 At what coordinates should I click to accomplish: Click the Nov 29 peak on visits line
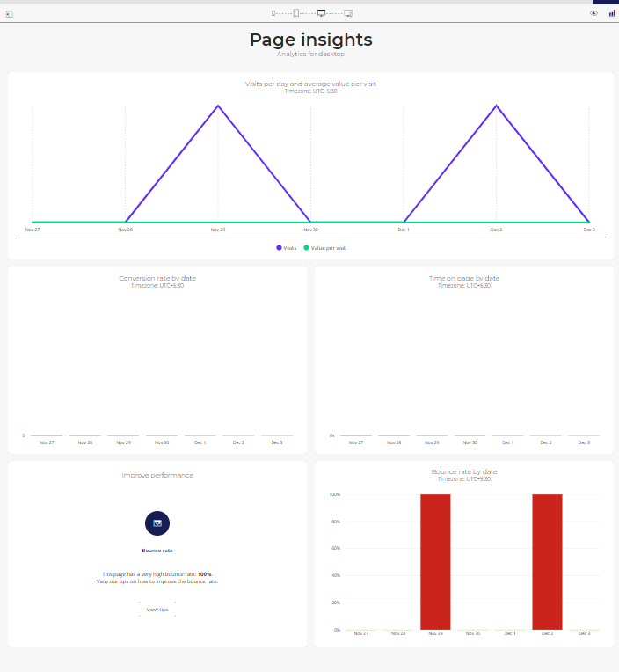point(218,106)
